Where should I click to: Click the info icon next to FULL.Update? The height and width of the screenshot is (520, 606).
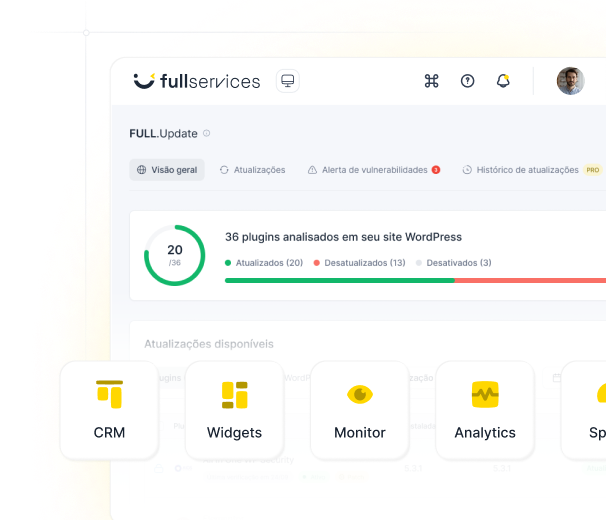207,133
